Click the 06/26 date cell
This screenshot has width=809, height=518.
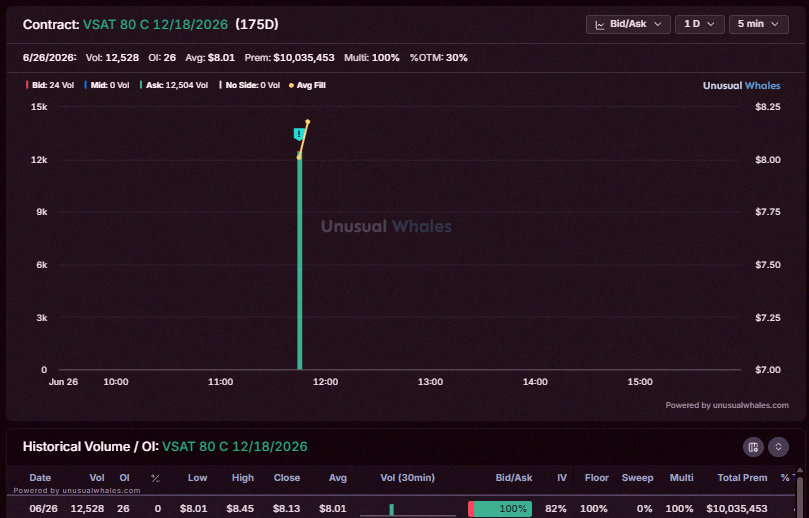43,509
